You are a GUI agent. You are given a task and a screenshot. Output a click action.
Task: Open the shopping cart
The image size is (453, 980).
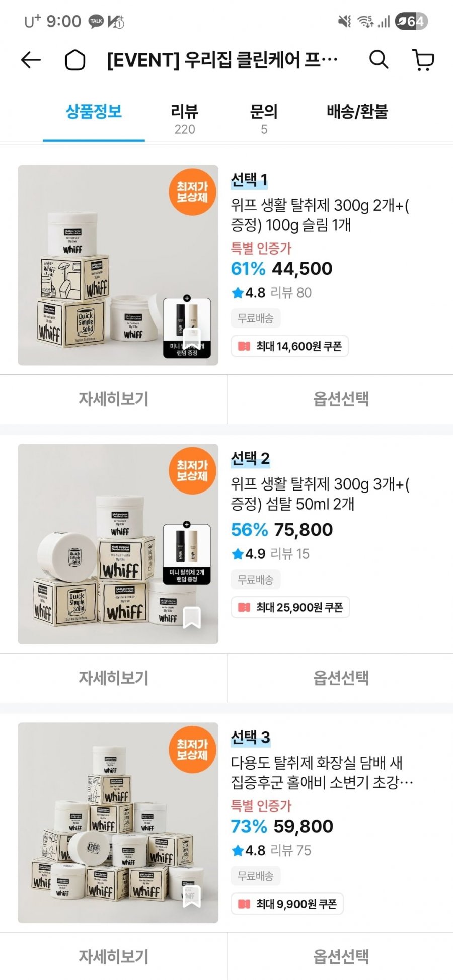point(423,60)
